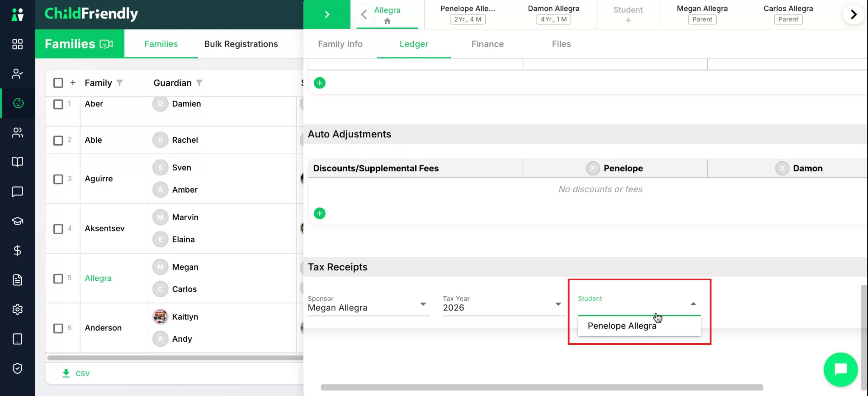Screen dimensions: 868x396
Task: Click the green plus under Discounts/Supplemental Fees
Action: 319,213
